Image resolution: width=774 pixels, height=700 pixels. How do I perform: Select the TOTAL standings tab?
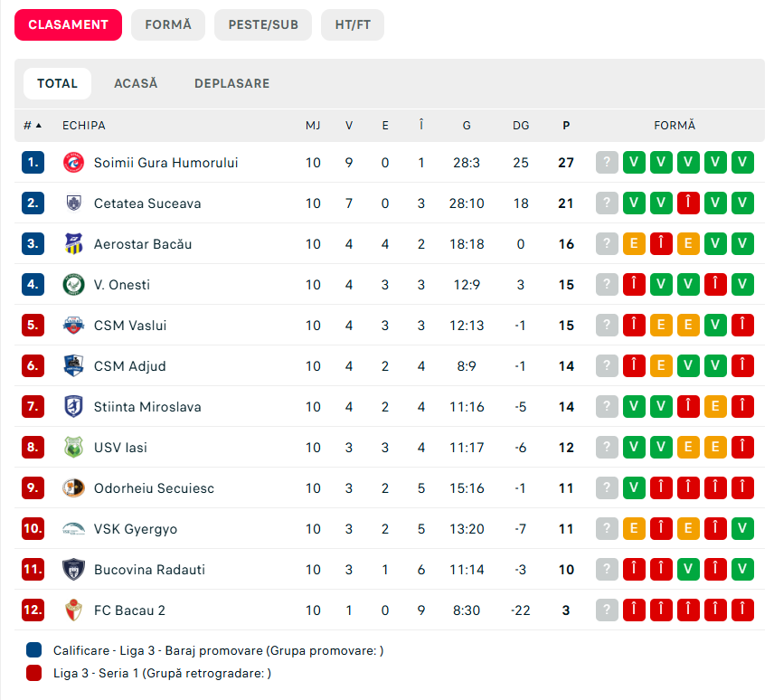(57, 83)
